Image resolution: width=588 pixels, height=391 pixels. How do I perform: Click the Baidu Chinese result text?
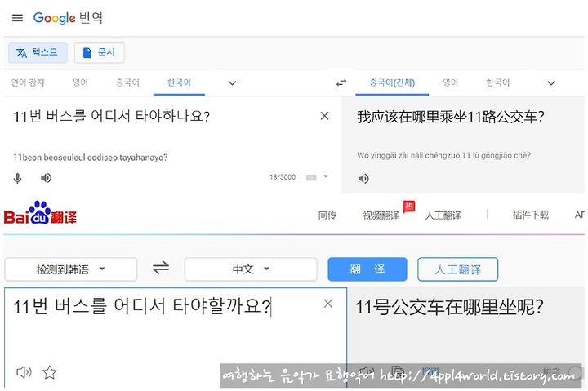point(449,308)
